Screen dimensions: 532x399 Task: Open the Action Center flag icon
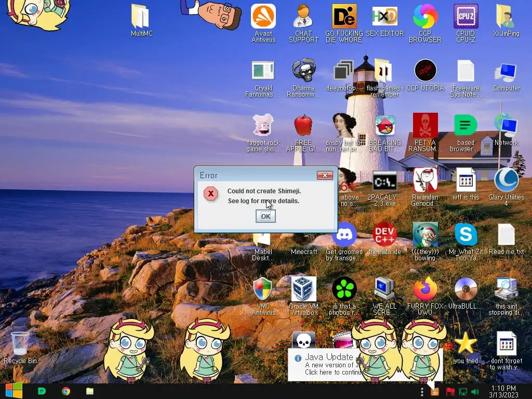[450, 392]
